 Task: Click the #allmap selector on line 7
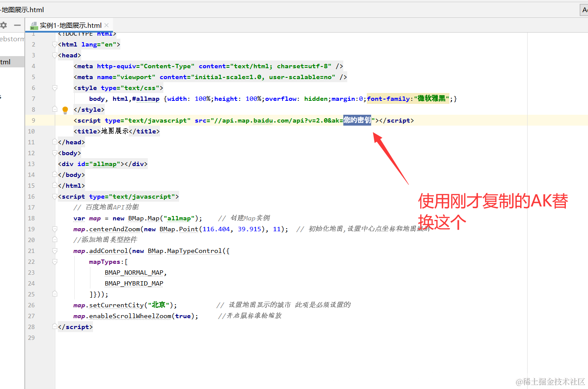146,99
